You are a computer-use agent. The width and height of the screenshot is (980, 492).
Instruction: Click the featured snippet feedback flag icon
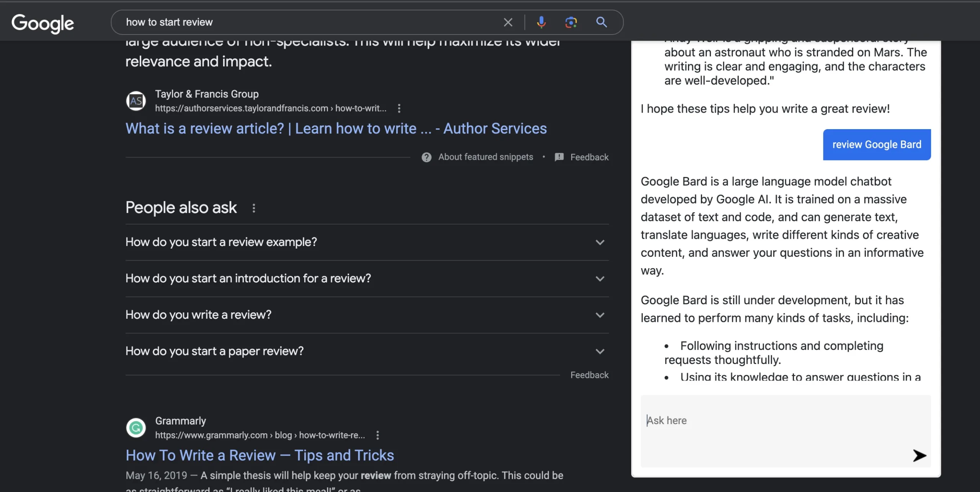click(x=559, y=157)
